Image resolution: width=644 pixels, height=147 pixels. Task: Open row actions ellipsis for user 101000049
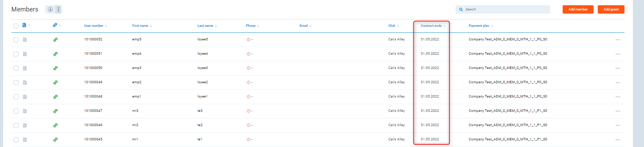pos(618,83)
